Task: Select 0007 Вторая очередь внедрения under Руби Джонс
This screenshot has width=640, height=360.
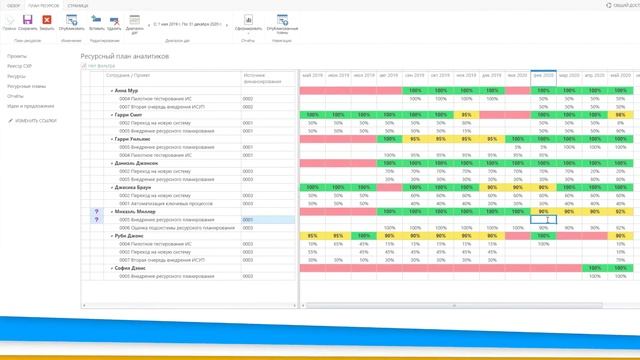Action: (162, 260)
